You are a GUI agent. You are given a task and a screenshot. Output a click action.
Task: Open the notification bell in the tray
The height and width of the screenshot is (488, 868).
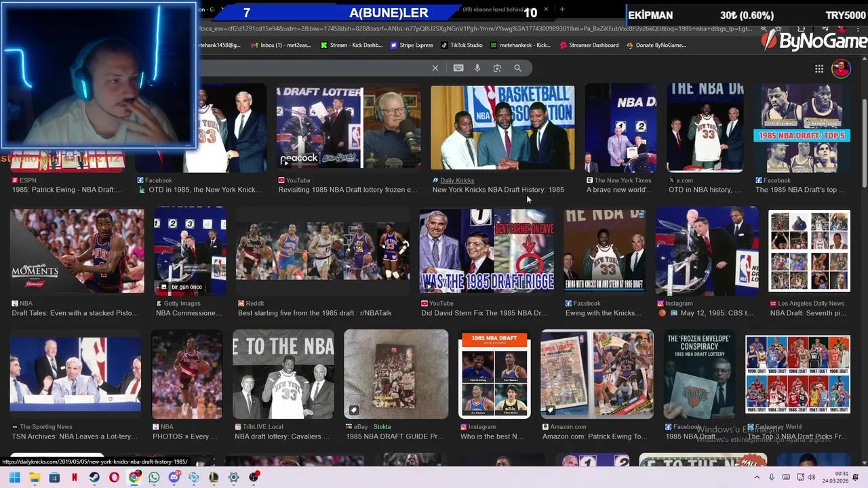pyautogui.click(x=856, y=477)
